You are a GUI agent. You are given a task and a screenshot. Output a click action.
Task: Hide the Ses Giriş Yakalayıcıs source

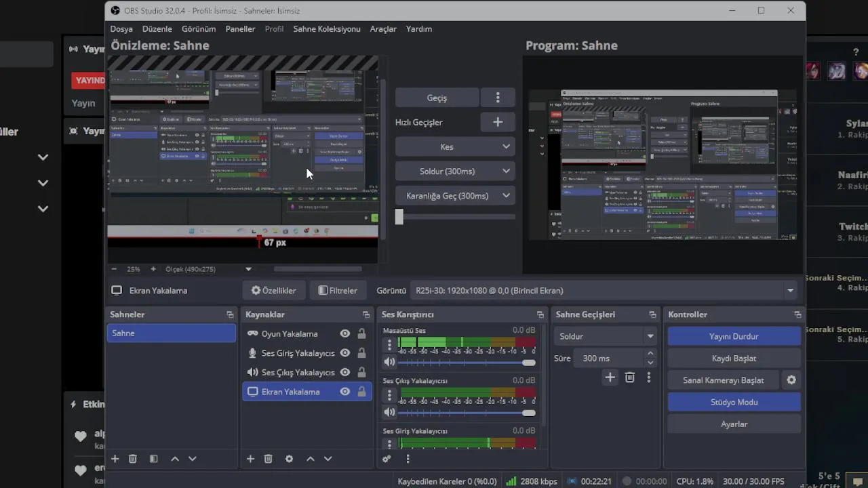345,353
